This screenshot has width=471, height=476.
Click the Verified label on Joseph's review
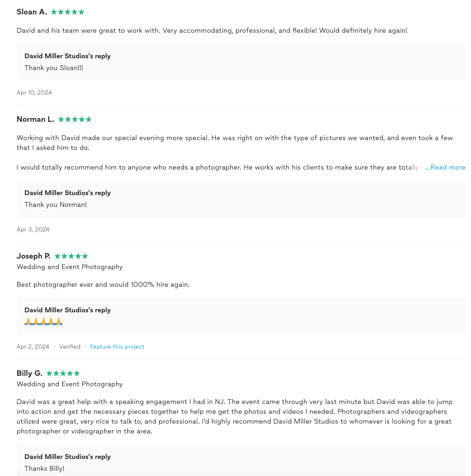(x=69, y=347)
